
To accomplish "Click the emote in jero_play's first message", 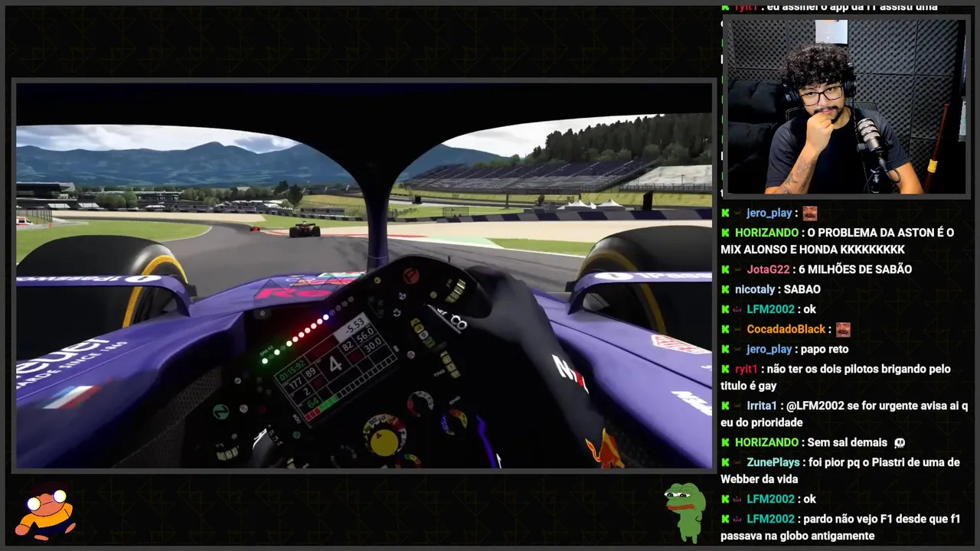I will pos(809,214).
